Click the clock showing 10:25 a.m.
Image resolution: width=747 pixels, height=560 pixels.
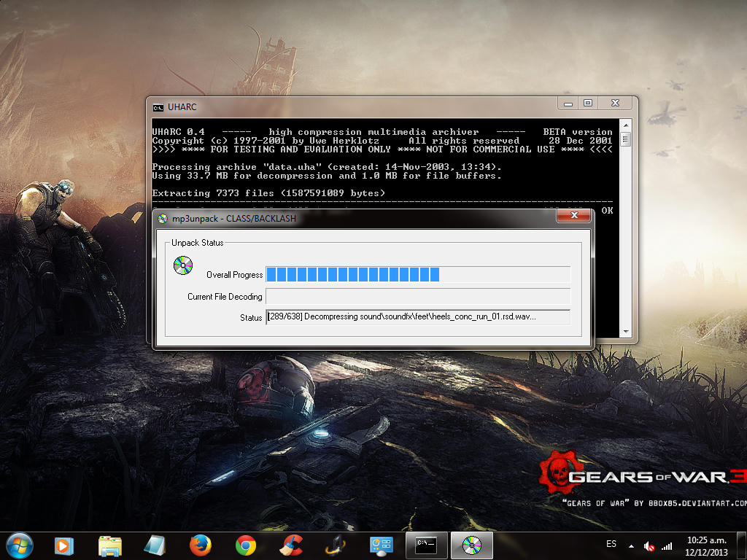707,545
